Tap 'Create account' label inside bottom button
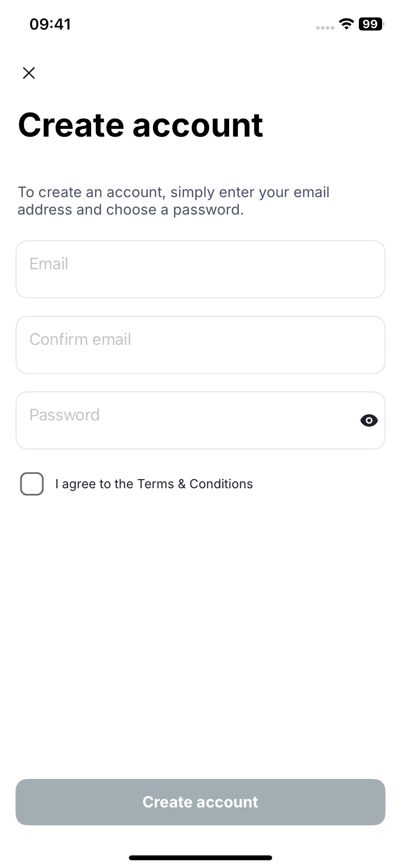The height and width of the screenshot is (868, 401). point(200,802)
